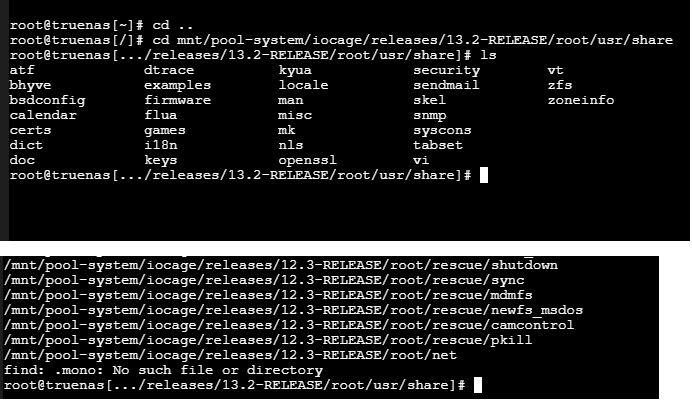
Task: Click the terminal cursor after the ls output
Action: (x=484, y=175)
